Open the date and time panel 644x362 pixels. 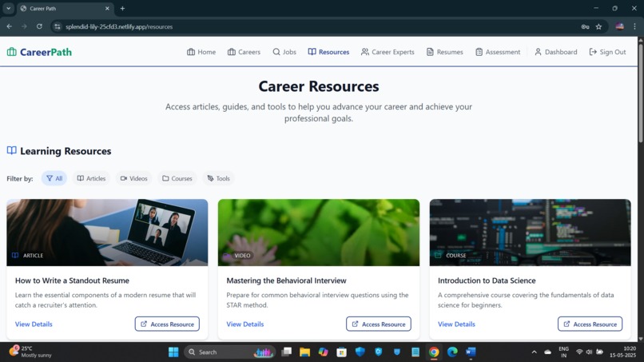(622, 352)
